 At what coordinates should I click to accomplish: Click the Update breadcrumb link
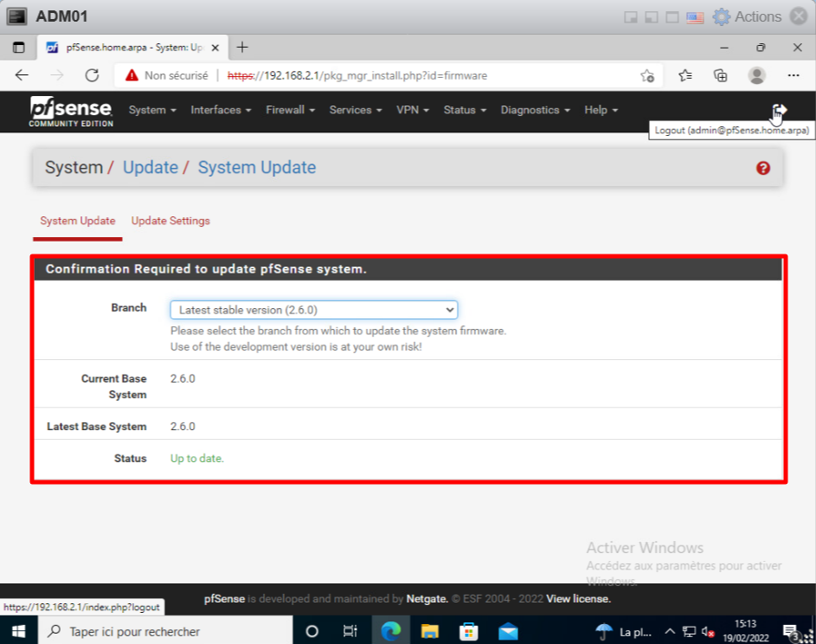[x=150, y=168]
